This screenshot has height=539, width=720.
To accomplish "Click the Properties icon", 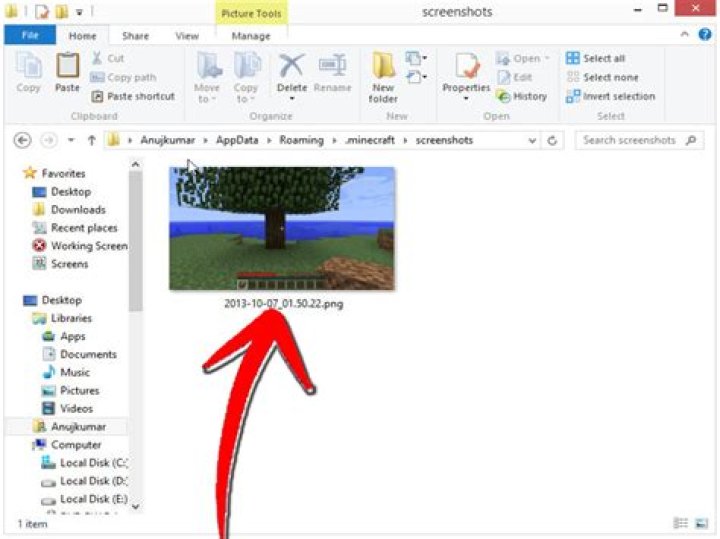I will coord(467,65).
